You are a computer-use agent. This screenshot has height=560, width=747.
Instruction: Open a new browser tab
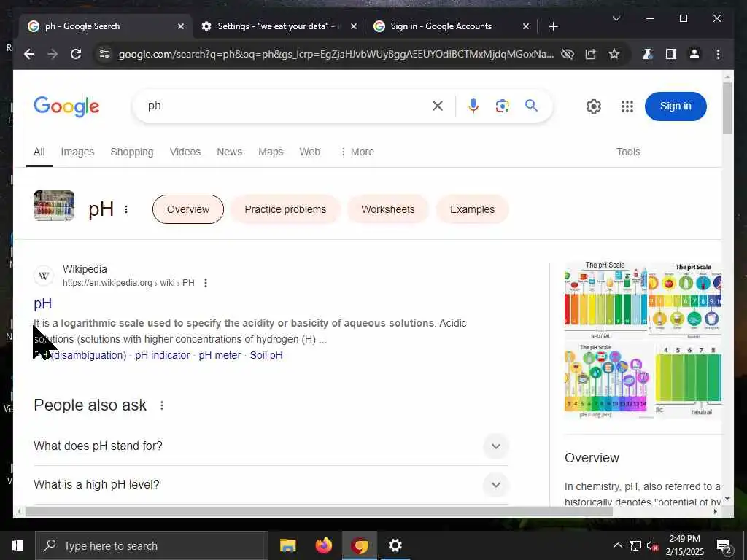point(553,27)
